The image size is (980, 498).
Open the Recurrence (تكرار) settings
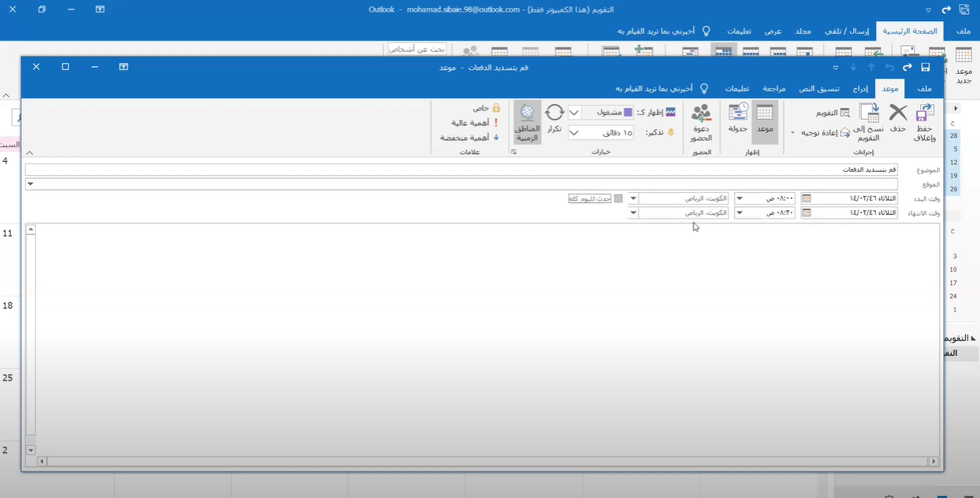pyautogui.click(x=554, y=119)
